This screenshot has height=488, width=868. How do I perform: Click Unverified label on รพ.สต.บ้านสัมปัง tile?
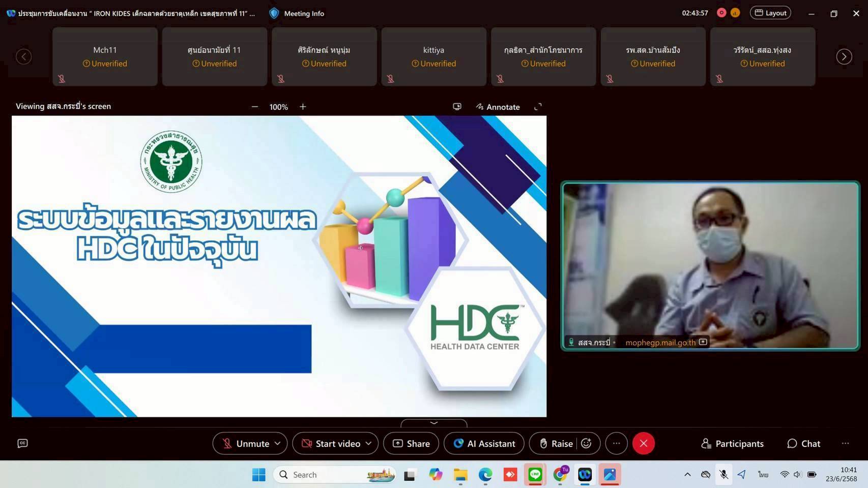coord(653,64)
